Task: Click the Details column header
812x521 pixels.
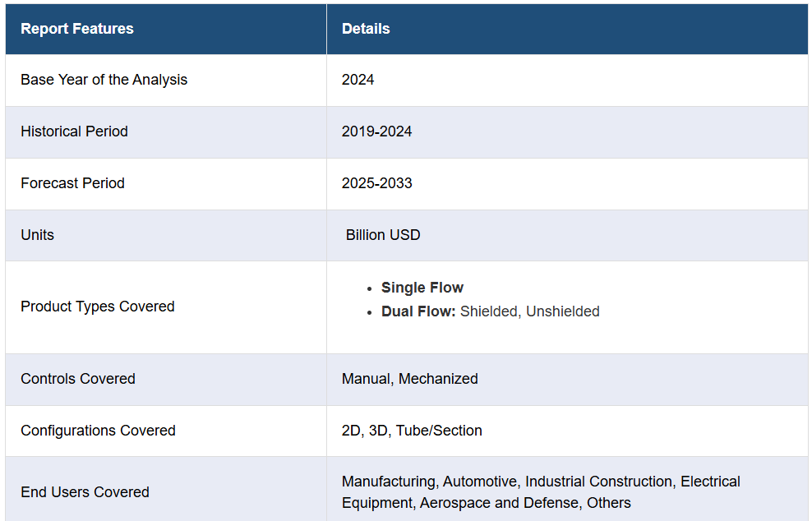Action: (x=366, y=29)
